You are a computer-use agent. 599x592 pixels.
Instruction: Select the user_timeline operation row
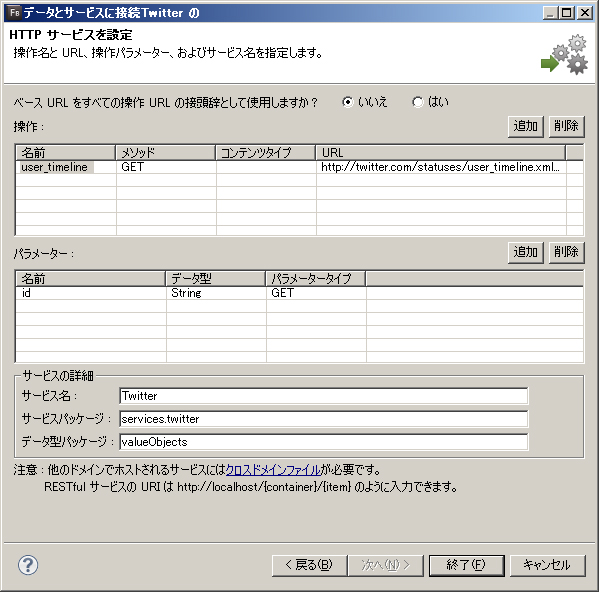(x=299, y=167)
